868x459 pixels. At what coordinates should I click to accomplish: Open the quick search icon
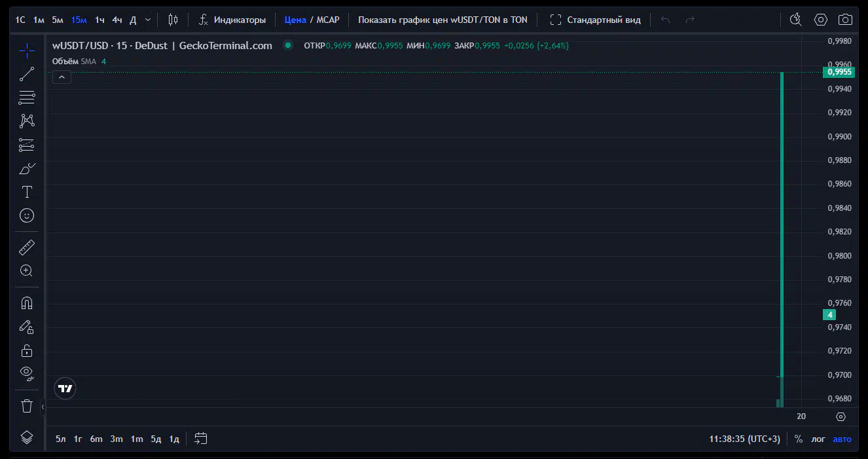pyautogui.click(x=796, y=20)
